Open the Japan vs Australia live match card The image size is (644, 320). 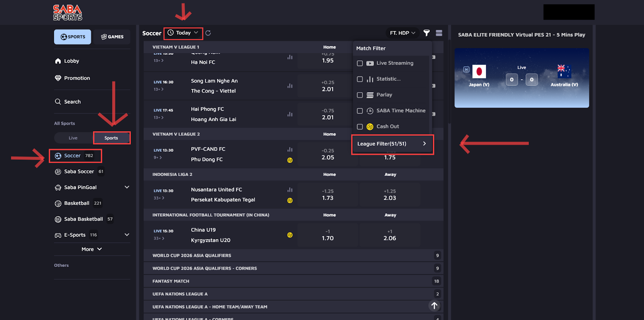(x=522, y=78)
